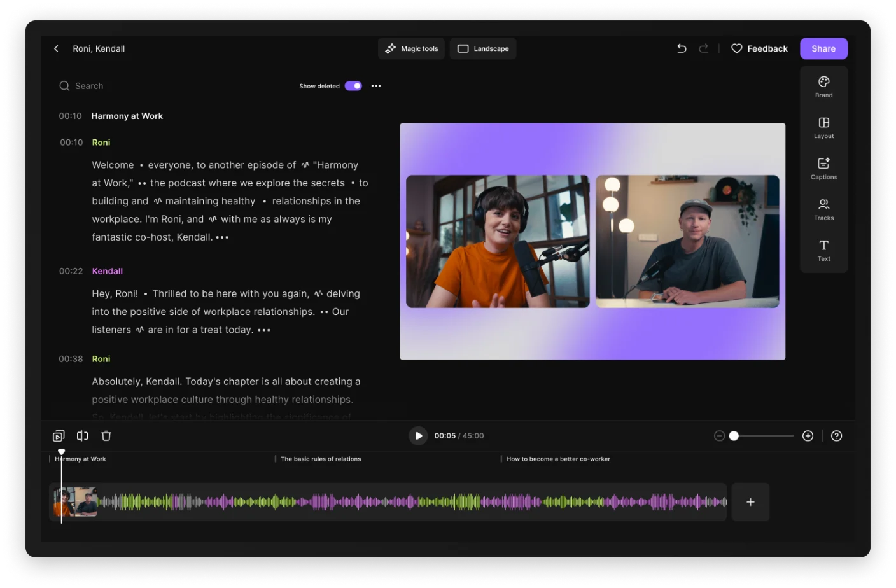The image size is (896, 588).
Task: Open the Landscape aspect ratio selector
Action: [x=482, y=48]
